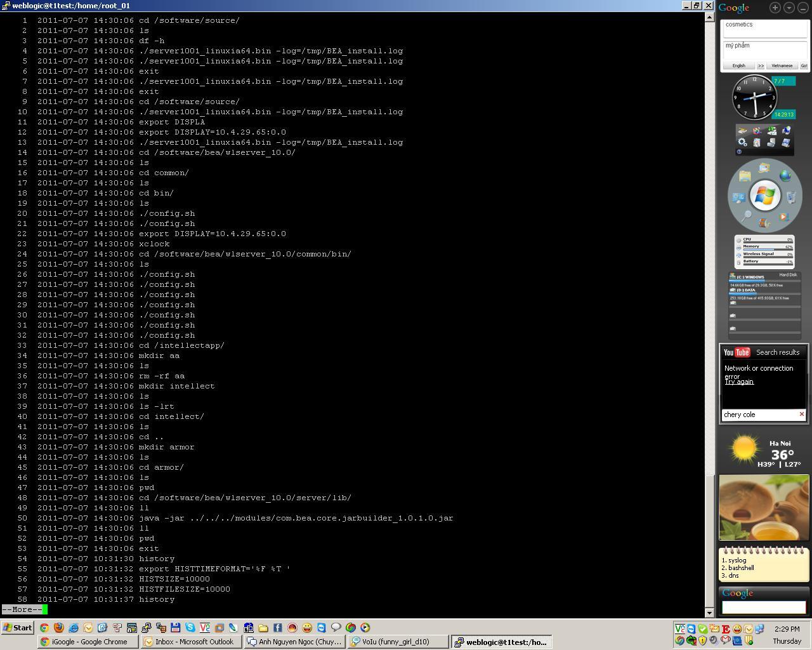Click the Try again link in the YouTube gadget
Viewport: 812px width, 650px height.
point(738,381)
